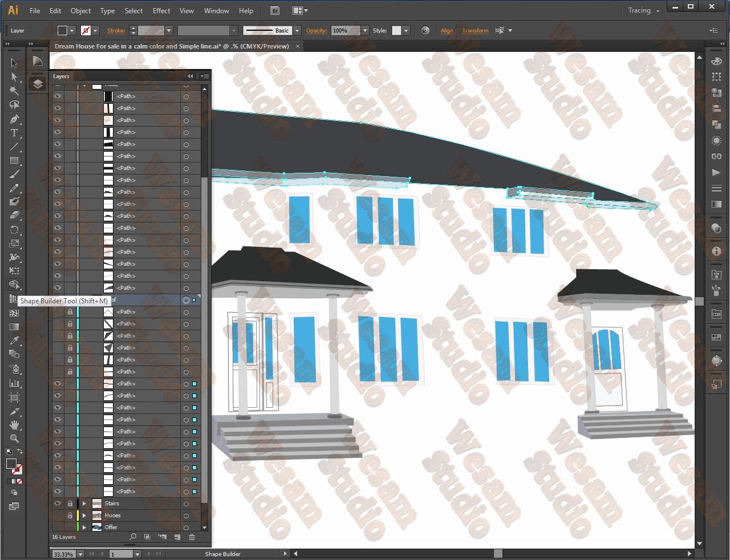Select the Pen tool
Image resolution: width=730 pixels, height=560 pixels.
[x=14, y=119]
